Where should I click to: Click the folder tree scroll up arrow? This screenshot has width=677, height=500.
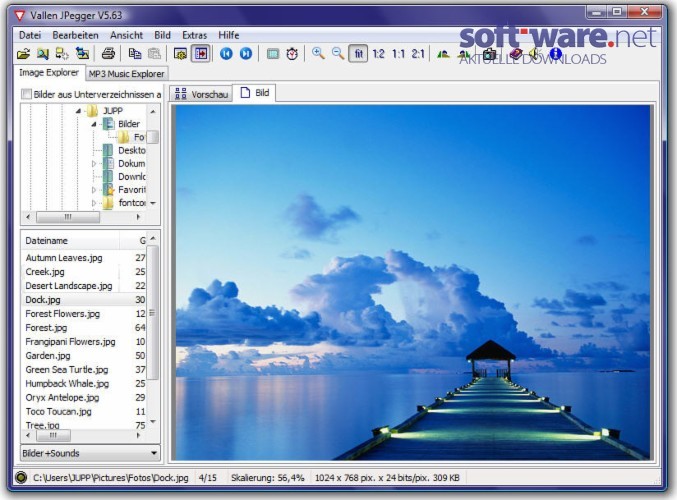[x=153, y=111]
